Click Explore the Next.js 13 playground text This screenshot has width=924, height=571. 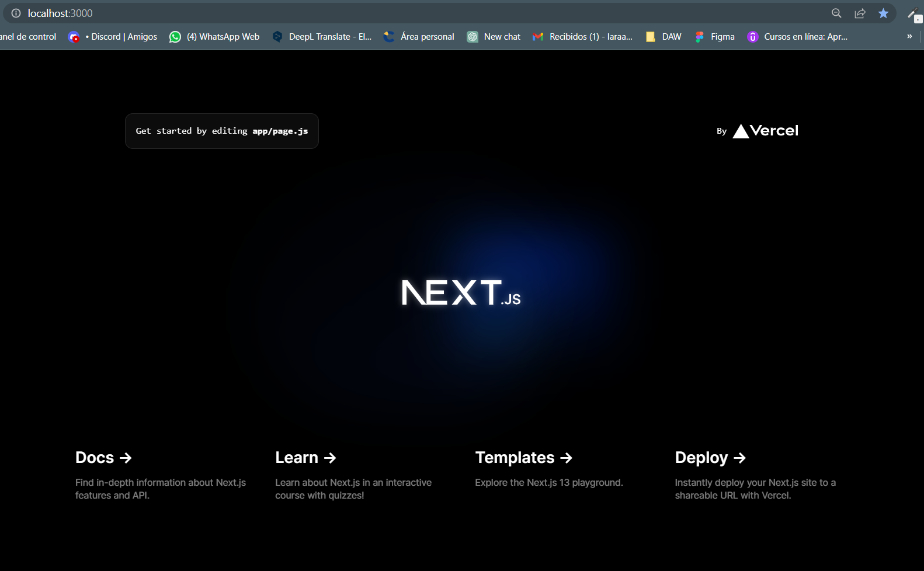[x=549, y=482]
